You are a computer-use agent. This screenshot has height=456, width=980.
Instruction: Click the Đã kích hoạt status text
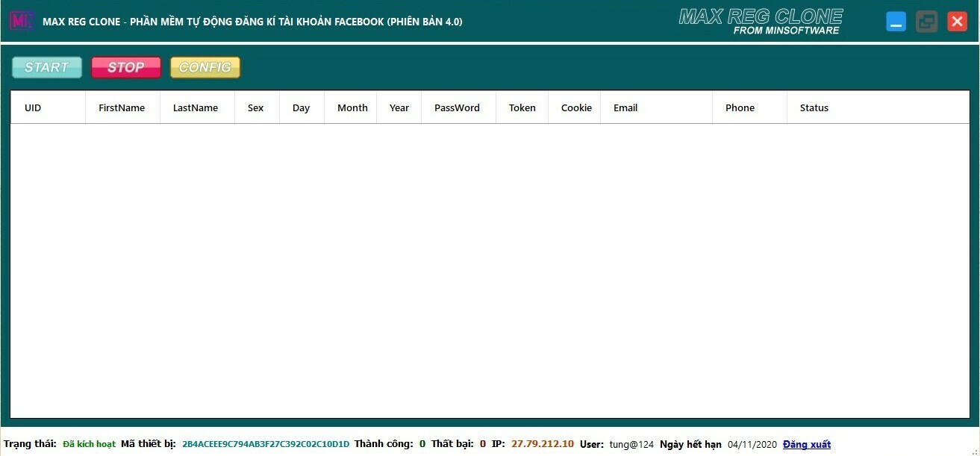(89, 444)
